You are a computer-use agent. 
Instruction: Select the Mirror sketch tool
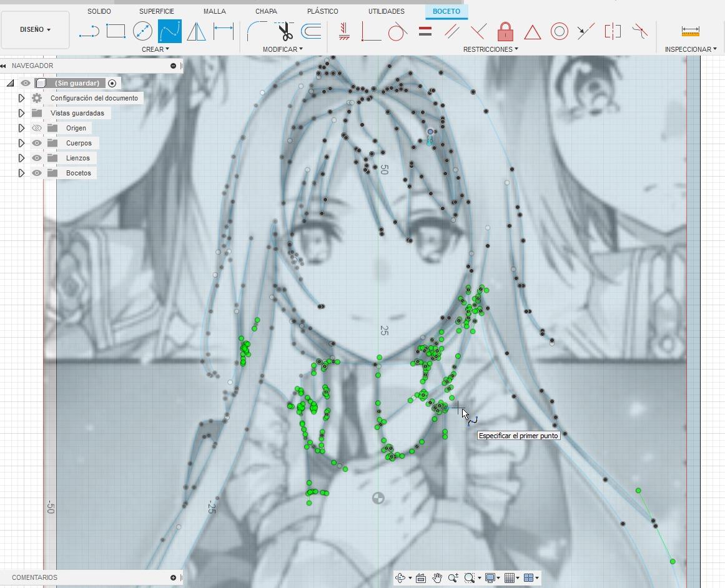pyautogui.click(x=196, y=31)
